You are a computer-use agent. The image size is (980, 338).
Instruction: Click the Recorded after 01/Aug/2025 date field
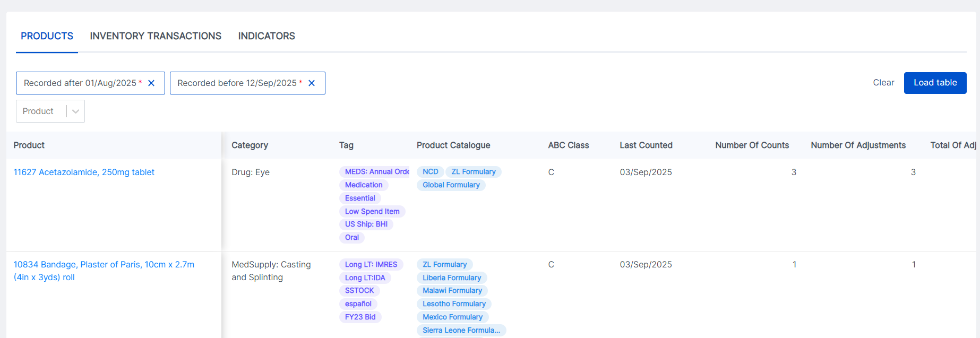tap(80, 83)
